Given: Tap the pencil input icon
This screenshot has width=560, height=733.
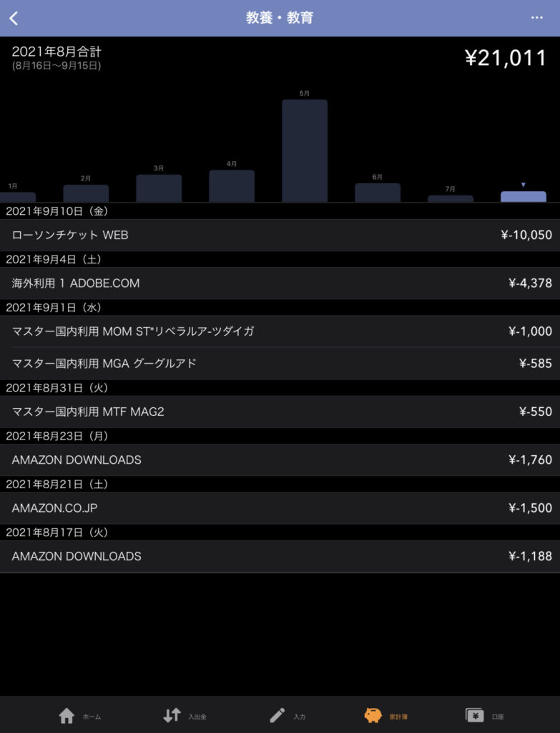Looking at the screenshot, I should point(277,715).
